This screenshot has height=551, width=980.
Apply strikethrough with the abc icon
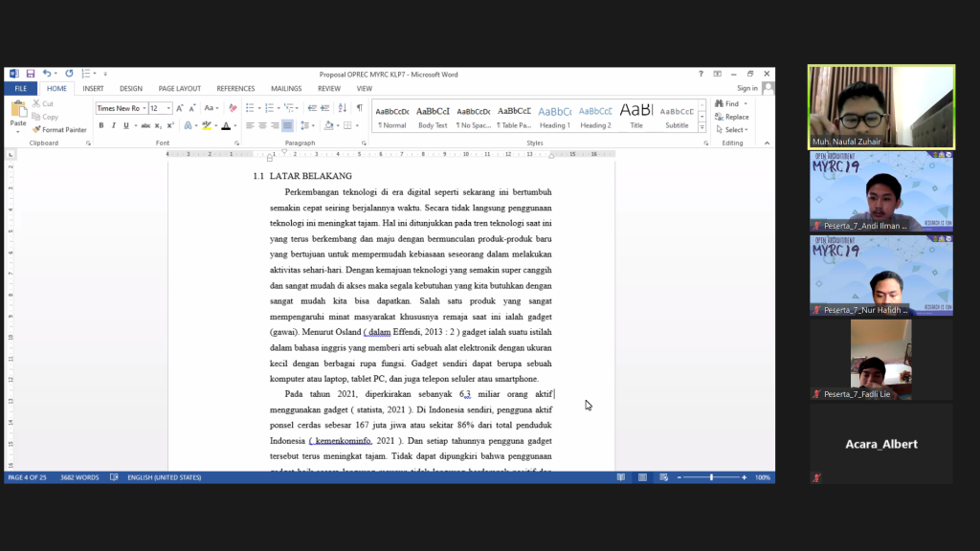145,125
